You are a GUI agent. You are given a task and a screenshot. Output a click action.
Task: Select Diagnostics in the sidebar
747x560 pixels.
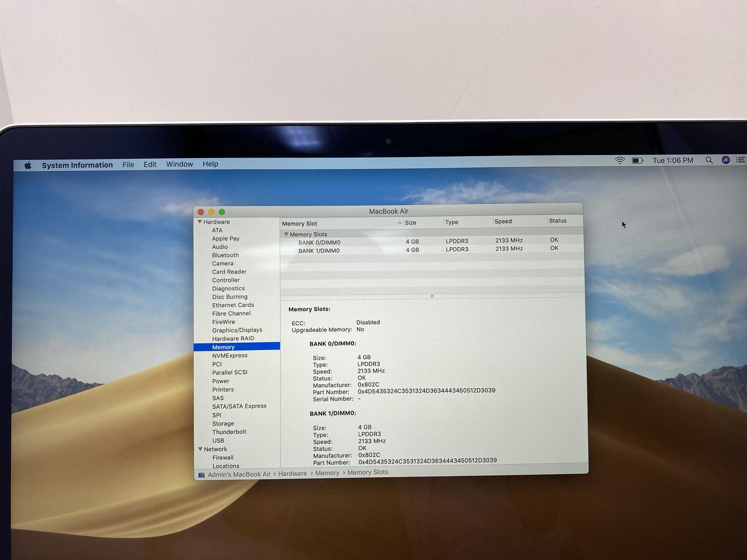[228, 288]
